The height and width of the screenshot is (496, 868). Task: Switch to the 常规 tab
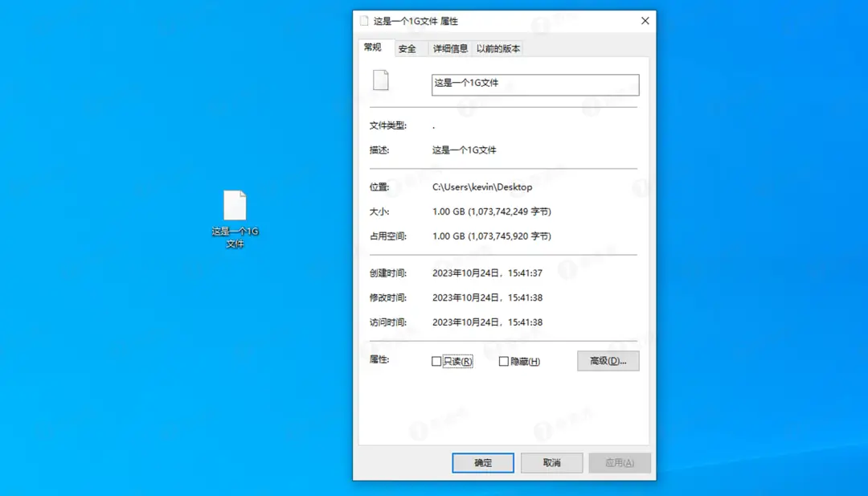pos(372,47)
